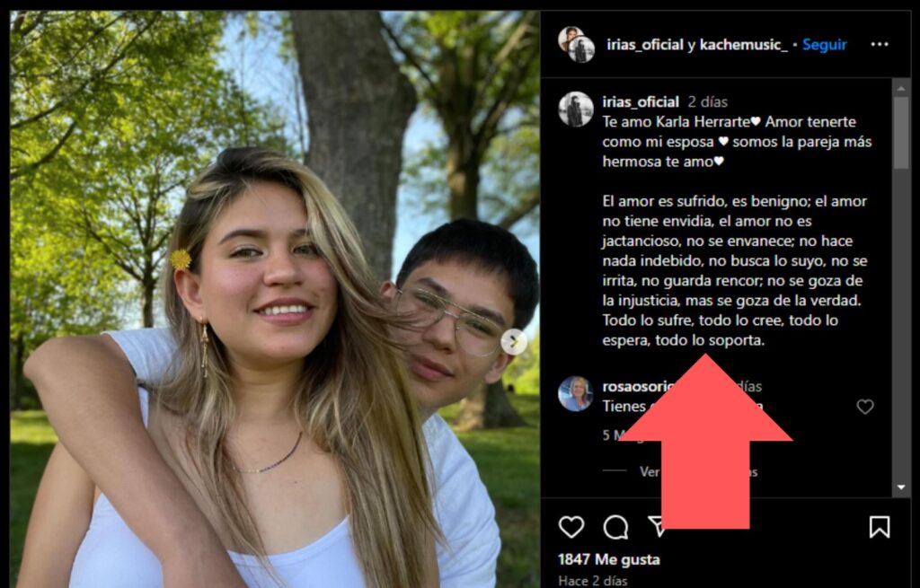Save post with bookmark icon
This screenshot has width=920, height=588.
(x=879, y=527)
